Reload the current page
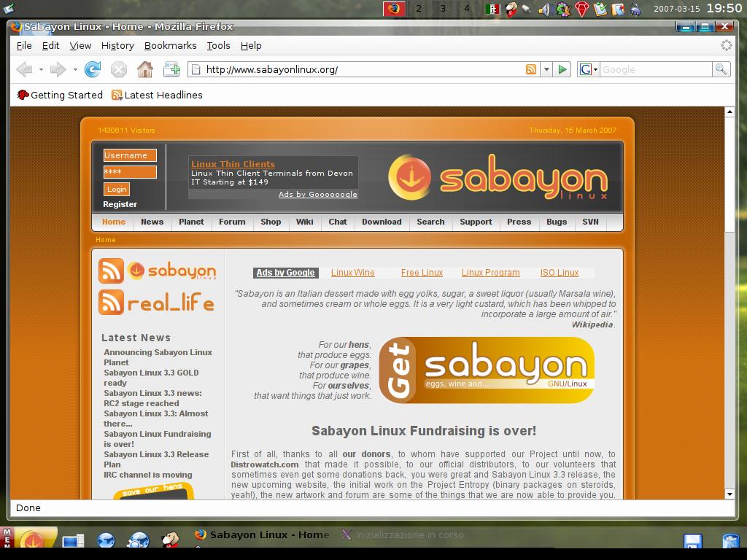Viewport: 747px width, 560px height. [x=93, y=69]
